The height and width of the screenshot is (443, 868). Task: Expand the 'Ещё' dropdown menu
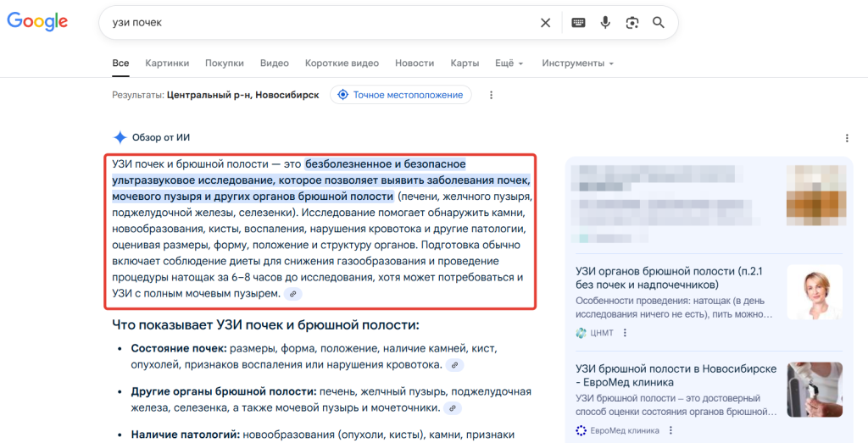click(x=509, y=63)
